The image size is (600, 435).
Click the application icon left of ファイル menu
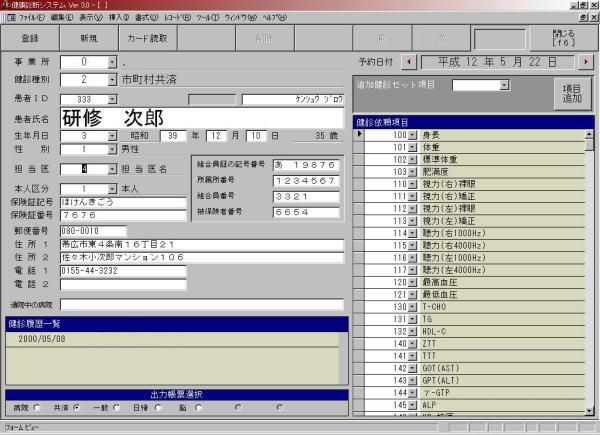click(11, 18)
